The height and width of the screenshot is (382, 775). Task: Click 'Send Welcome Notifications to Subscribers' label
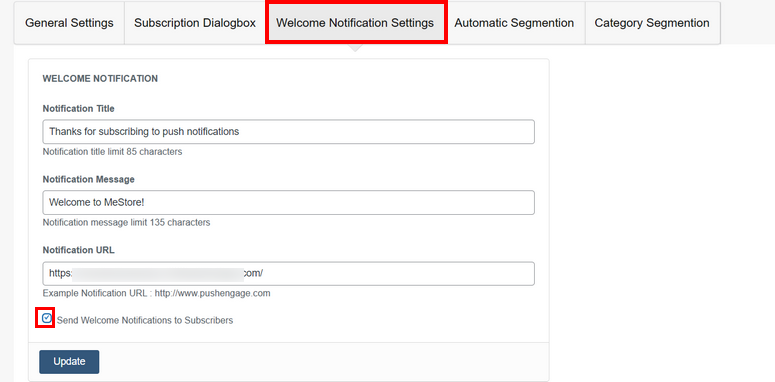point(145,320)
